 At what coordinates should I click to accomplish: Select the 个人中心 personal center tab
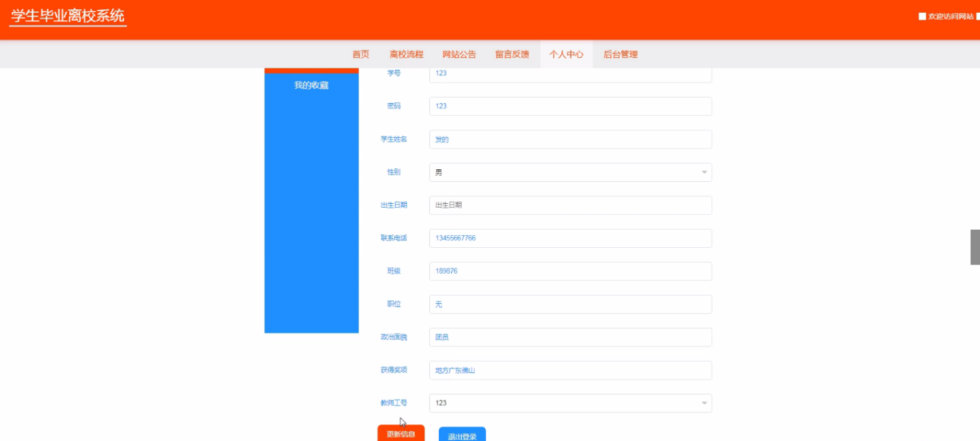[x=566, y=55]
